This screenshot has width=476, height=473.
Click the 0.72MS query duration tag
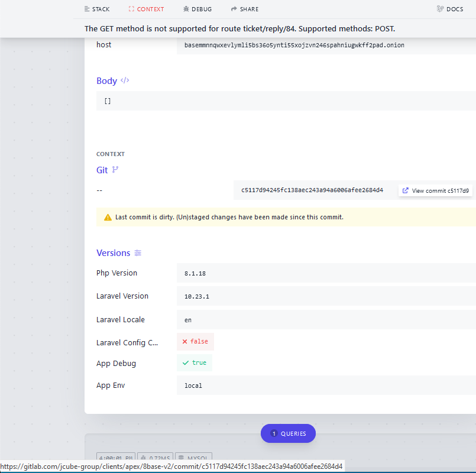click(x=155, y=457)
